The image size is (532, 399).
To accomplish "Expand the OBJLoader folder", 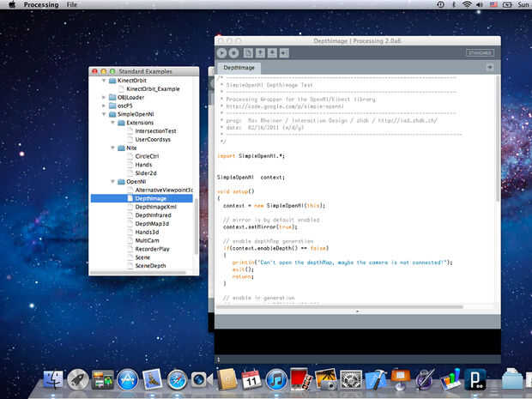I will (x=104, y=97).
